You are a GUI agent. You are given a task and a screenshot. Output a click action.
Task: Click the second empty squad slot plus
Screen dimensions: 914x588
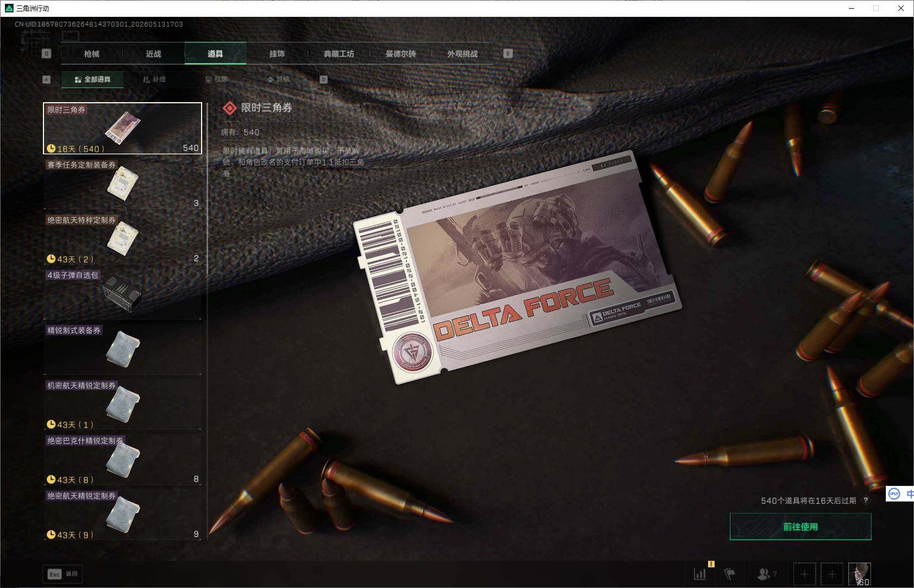[832, 574]
